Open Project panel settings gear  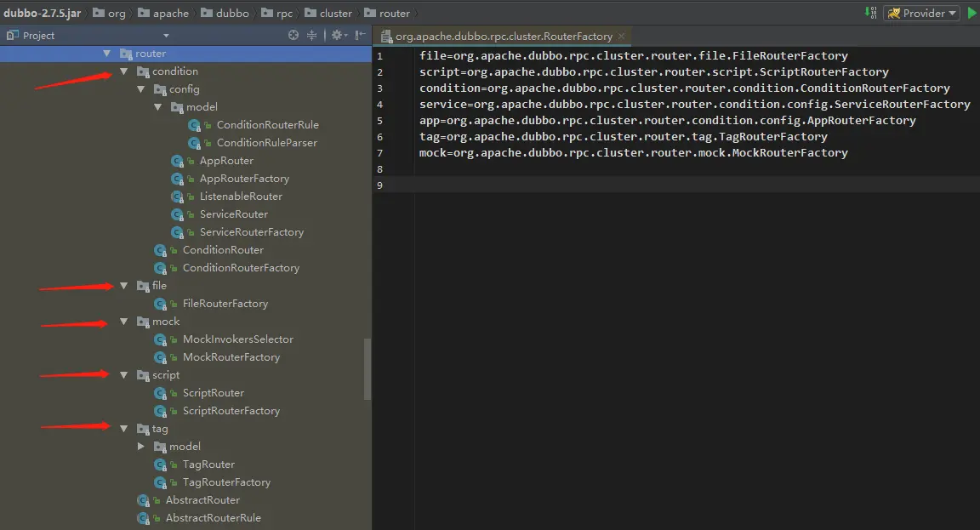pos(338,35)
